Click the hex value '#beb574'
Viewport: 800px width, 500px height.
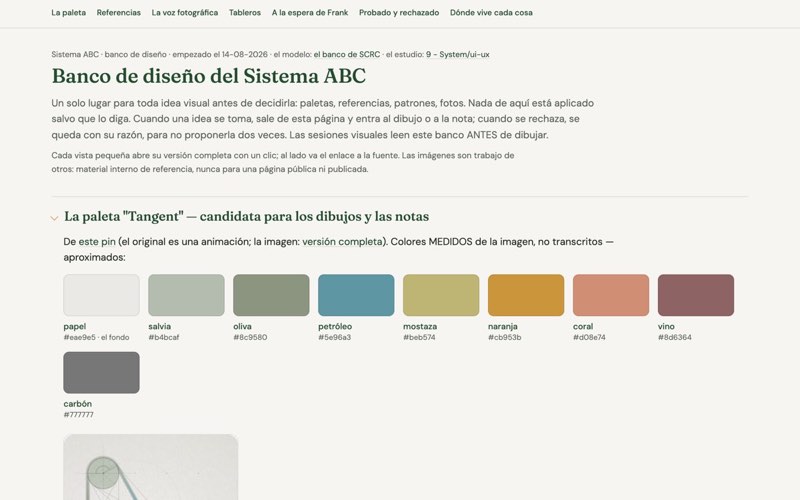click(419, 337)
